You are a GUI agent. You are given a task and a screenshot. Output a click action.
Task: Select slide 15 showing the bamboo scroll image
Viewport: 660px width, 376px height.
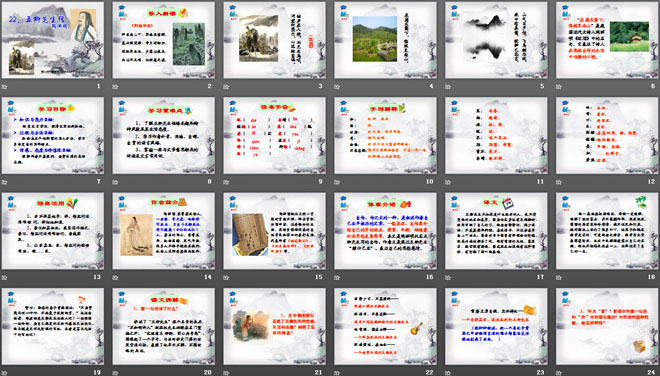[x=274, y=231]
